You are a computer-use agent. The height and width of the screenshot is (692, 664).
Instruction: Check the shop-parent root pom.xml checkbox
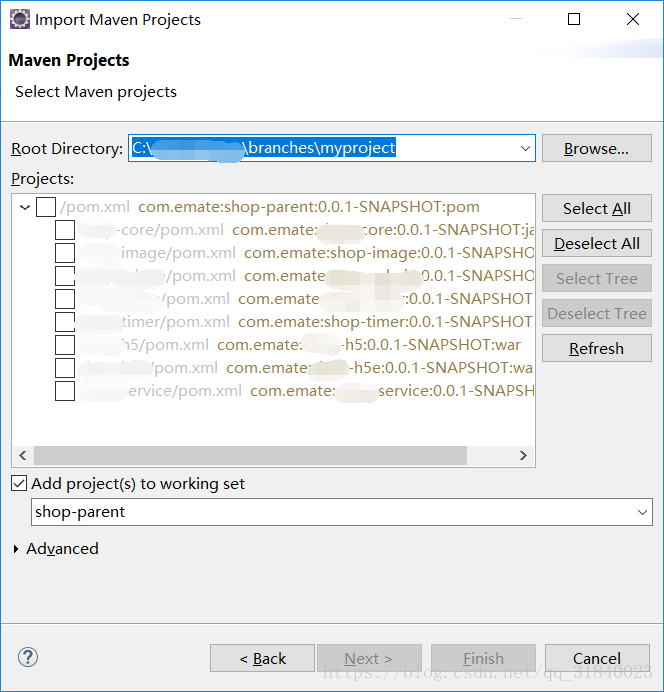pyautogui.click(x=46, y=207)
